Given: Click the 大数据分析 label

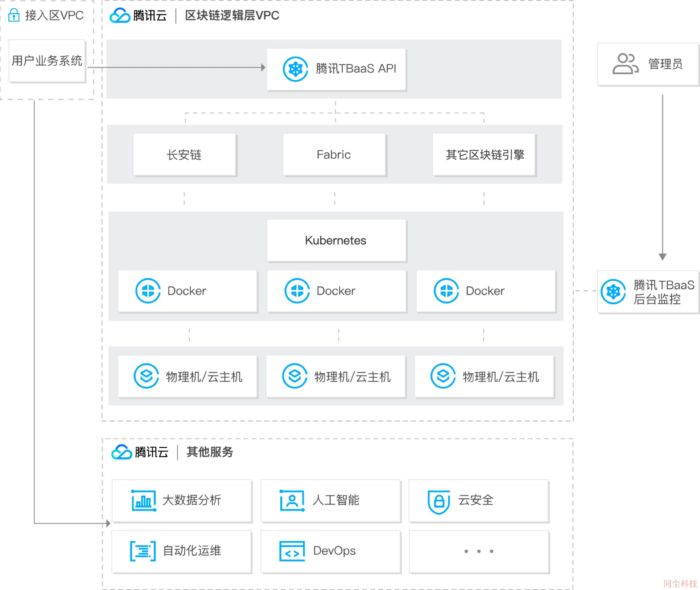Looking at the screenshot, I should coord(192,500).
